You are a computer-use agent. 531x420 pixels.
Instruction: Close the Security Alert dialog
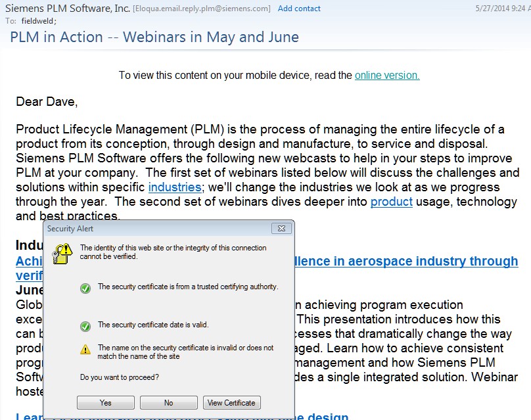point(281,229)
